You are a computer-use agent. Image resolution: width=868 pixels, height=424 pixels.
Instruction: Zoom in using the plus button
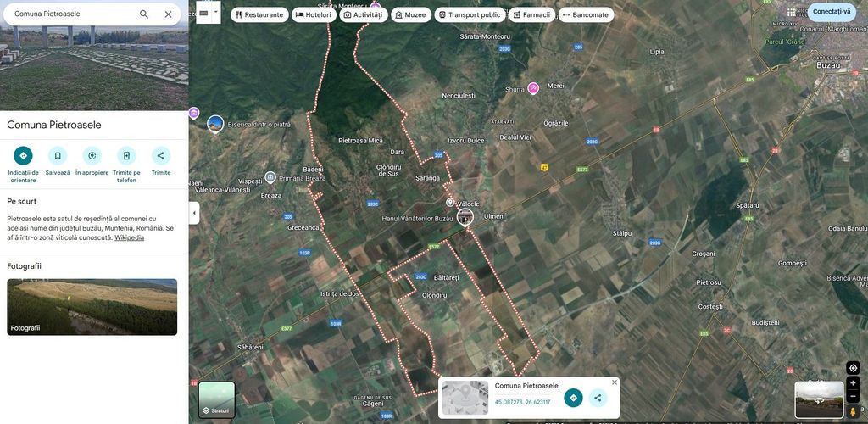click(853, 383)
